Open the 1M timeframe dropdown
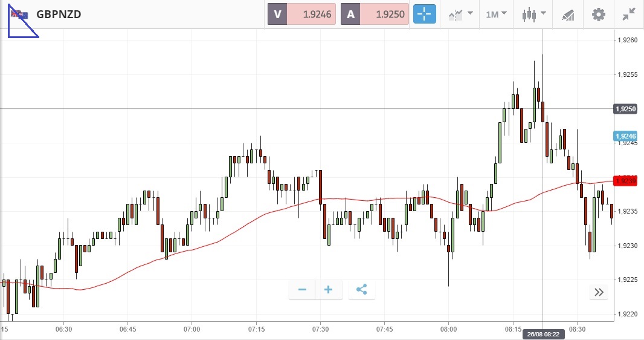The width and height of the screenshot is (644, 340). coord(496,14)
